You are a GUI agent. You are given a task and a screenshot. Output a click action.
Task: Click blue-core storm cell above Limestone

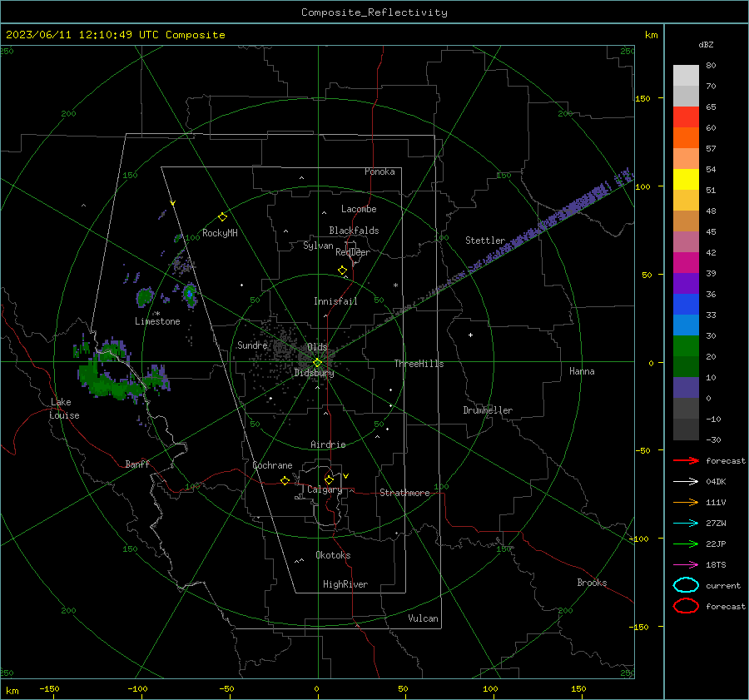pos(190,295)
